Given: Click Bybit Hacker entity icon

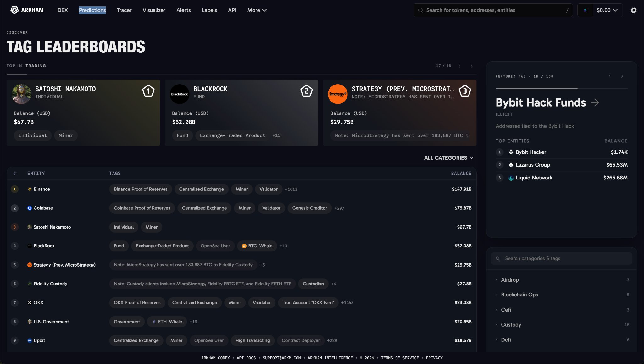Looking at the screenshot, I should pos(511,152).
